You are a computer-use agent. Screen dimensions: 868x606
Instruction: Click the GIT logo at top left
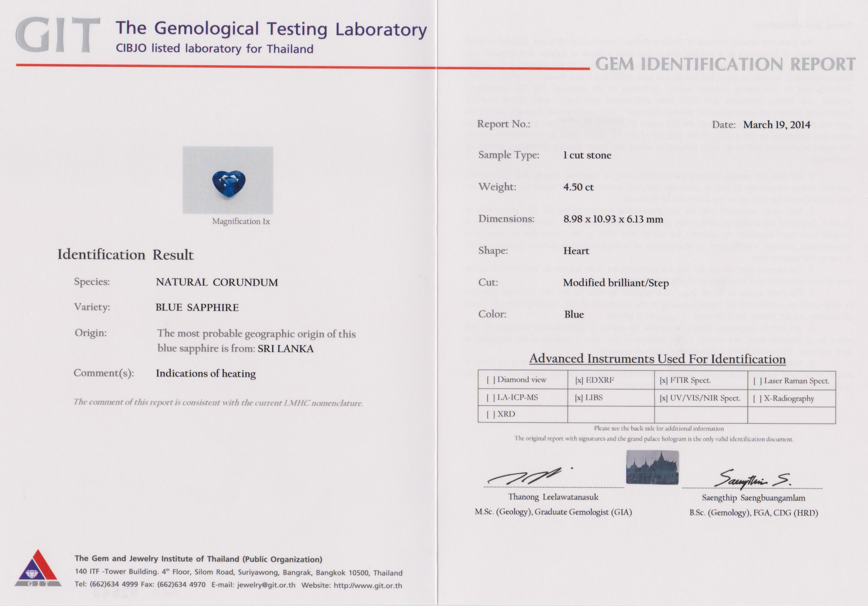pyautogui.click(x=58, y=35)
